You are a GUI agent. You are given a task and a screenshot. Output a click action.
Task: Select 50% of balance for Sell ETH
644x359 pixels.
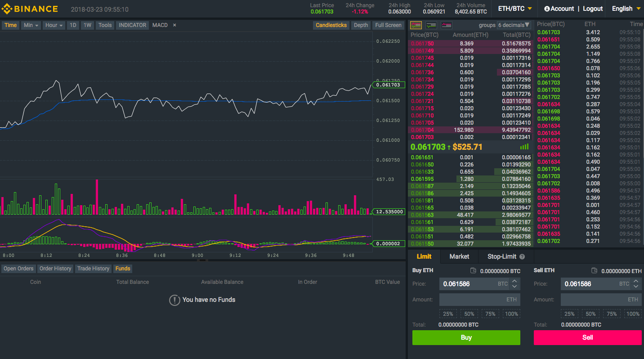click(x=590, y=314)
